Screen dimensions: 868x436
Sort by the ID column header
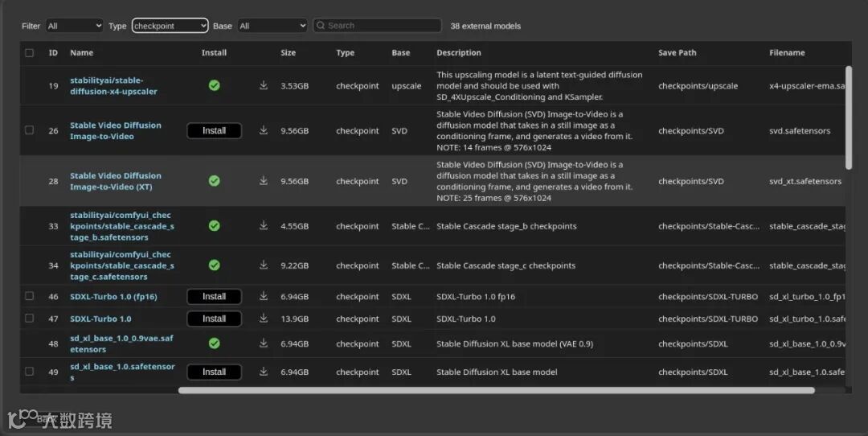click(x=53, y=52)
